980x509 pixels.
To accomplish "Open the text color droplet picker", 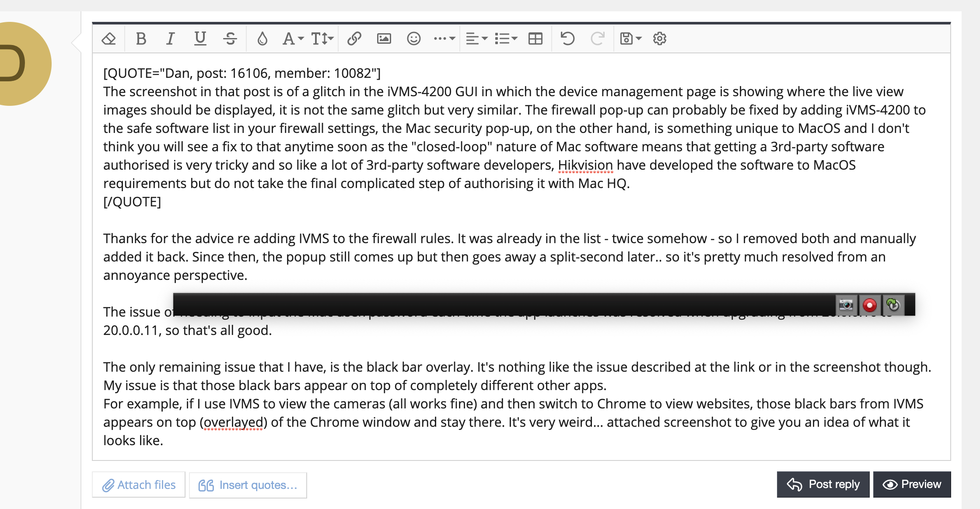I will (x=262, y=39).
